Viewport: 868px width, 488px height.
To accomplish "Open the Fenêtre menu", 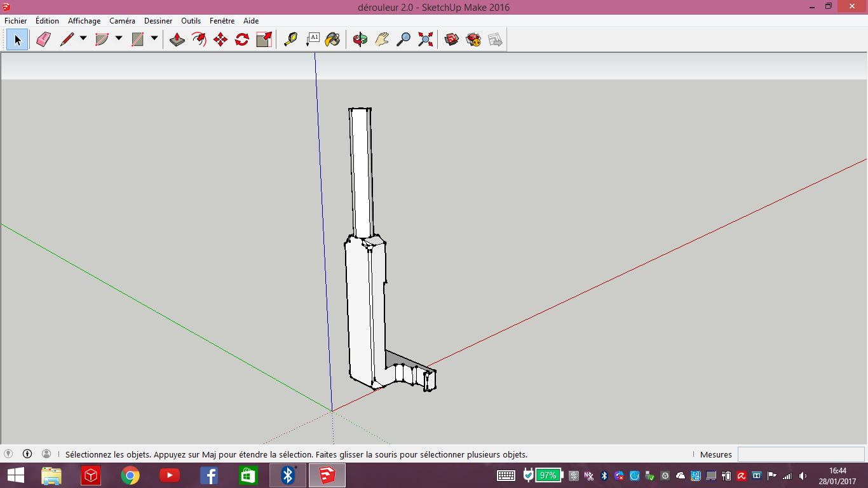I will coord(222,21).
